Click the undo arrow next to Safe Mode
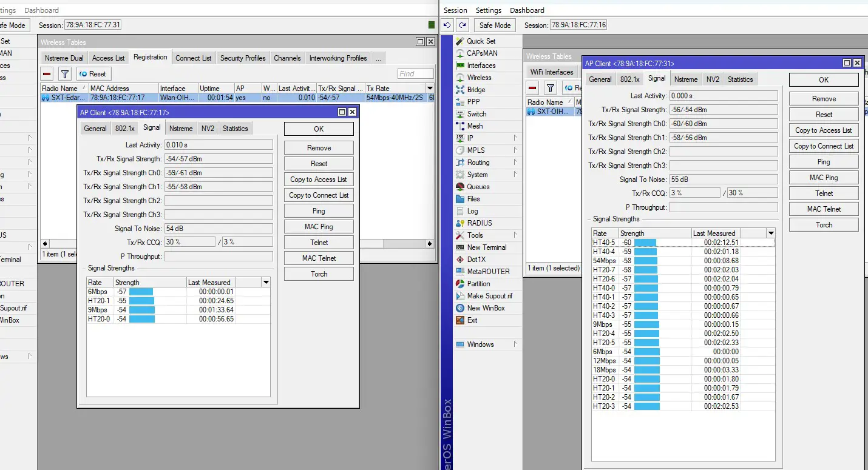 point(447,25)
